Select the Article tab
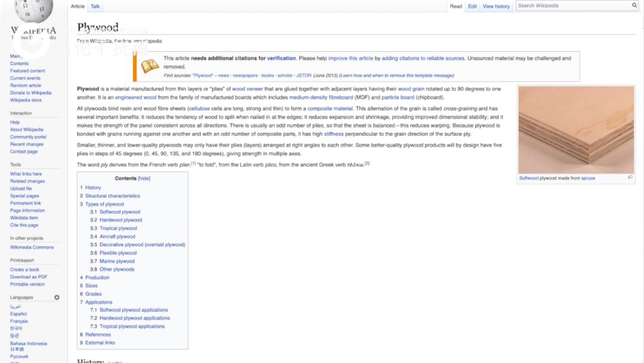The image size is (644, 363). 78,6
